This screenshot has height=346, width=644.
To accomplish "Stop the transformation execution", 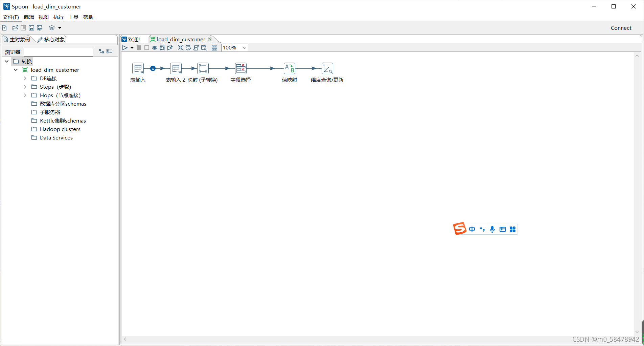I will [147, 48].
